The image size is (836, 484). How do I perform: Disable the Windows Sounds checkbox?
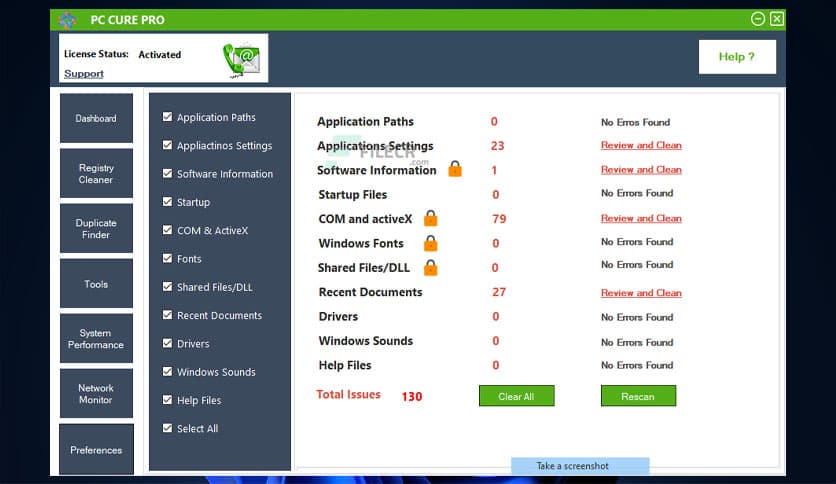pos(167,371)
